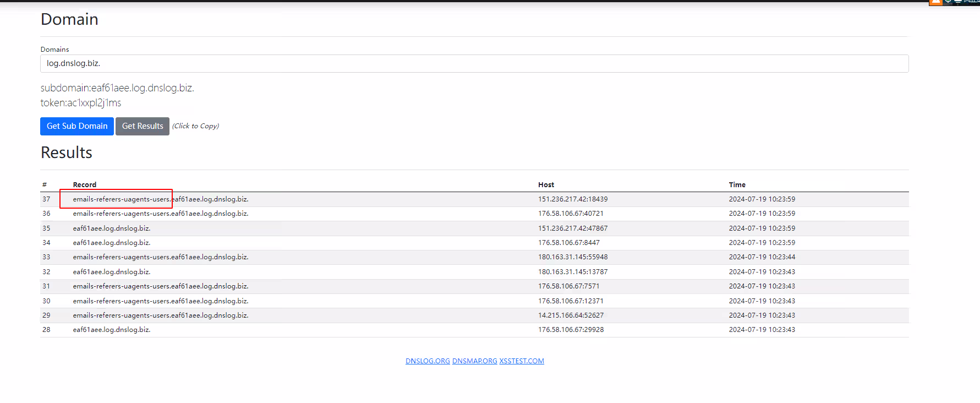Open the DNSMAP.ORG footer link
The width and height of the screenshot is (980, 403).
point(474,361)
